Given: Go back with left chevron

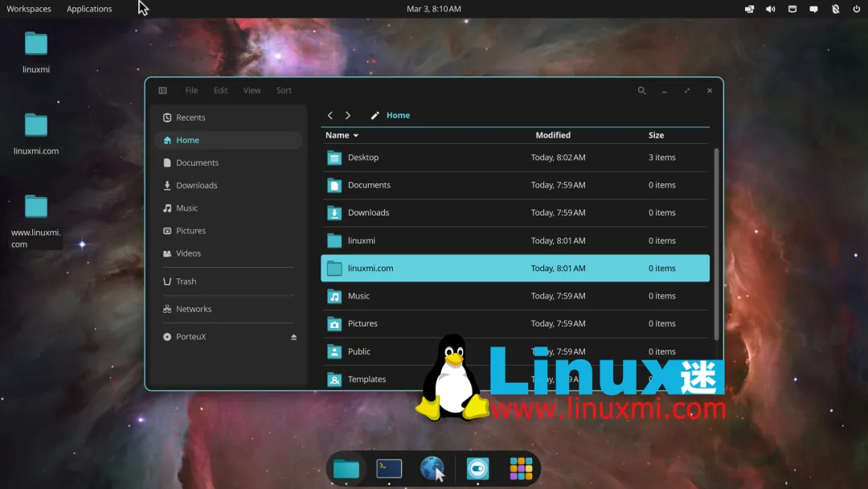Looking at the screenshot, I should coord(330,115).
